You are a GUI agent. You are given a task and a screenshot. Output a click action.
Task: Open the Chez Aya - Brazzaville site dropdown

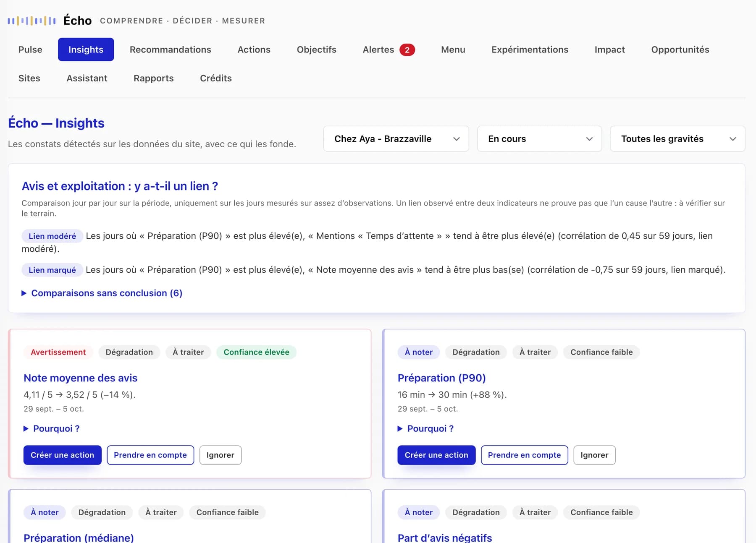pyautogui.click(x=396, y=139)
